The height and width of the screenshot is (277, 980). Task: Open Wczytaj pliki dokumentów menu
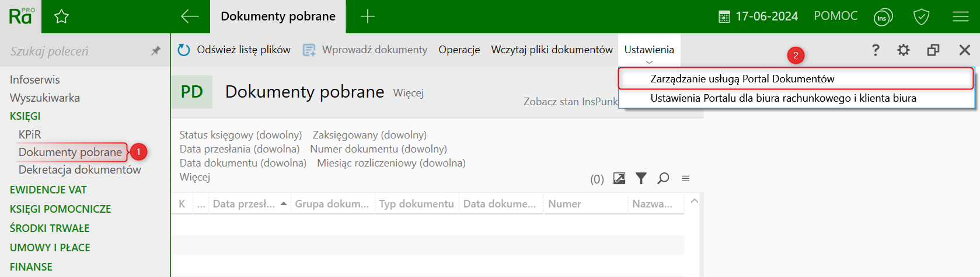pos(552,50)
